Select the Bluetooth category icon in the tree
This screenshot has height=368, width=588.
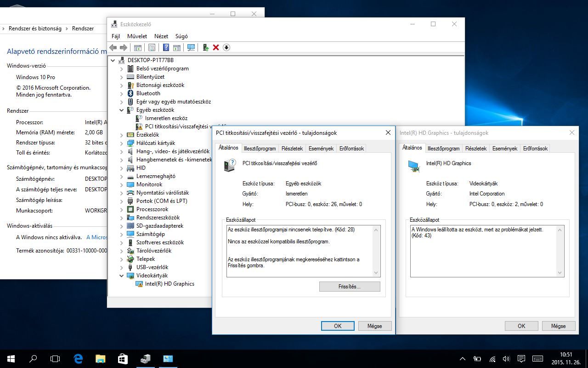(130, 93)
